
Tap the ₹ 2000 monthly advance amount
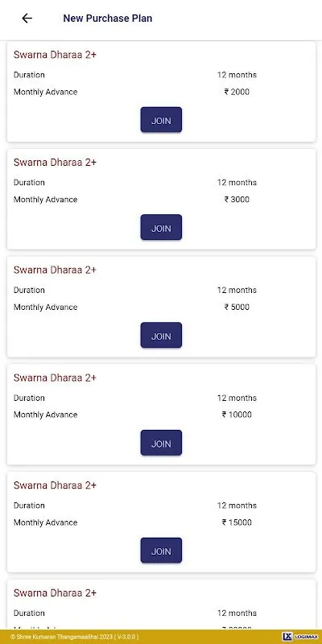pos(237,92)
